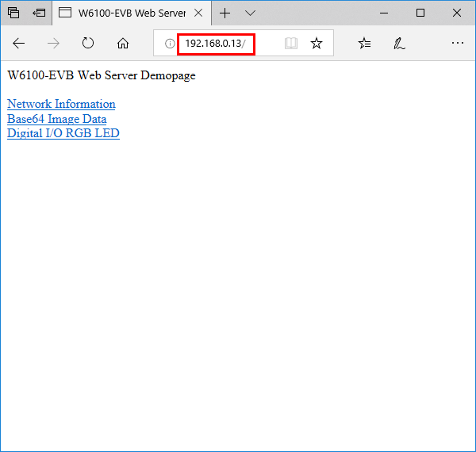The width and height of the screenshot is (476, 452).
Task: Open the Base64 Image Data link
Action: pos(56,119)
